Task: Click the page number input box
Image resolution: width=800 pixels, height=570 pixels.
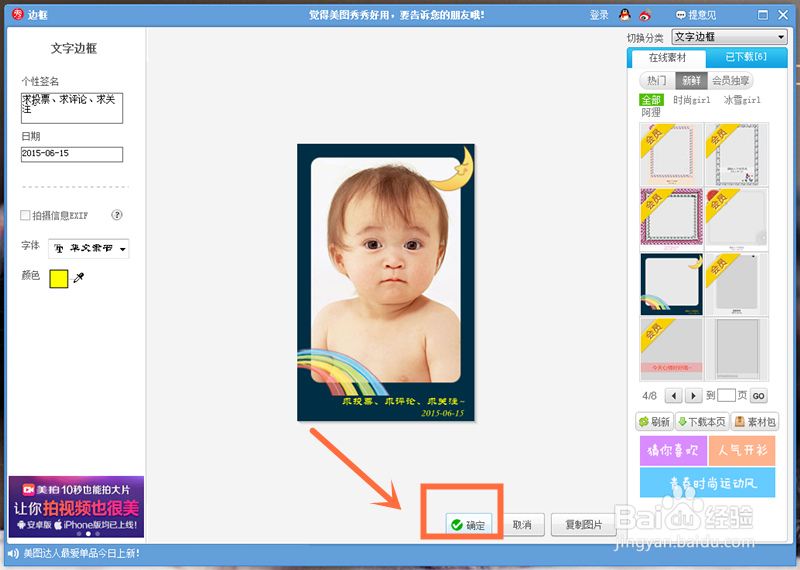Action: pyautogui.click(x=726, y=395)
